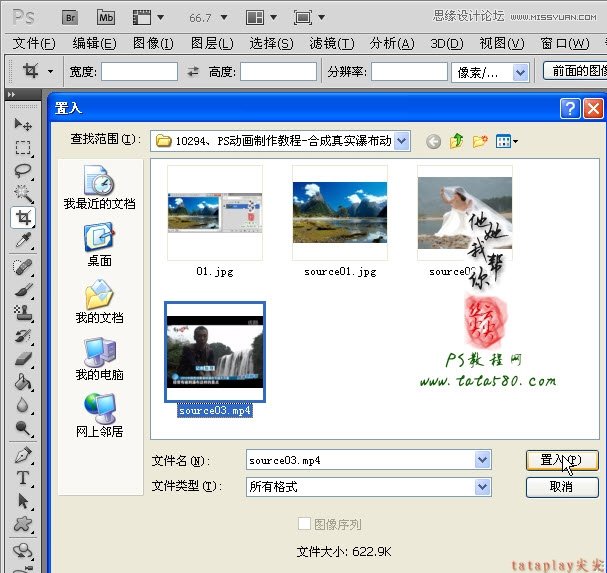Open the screen mode icon
This screenshot has width=607, height=573.
coord(303,17)
